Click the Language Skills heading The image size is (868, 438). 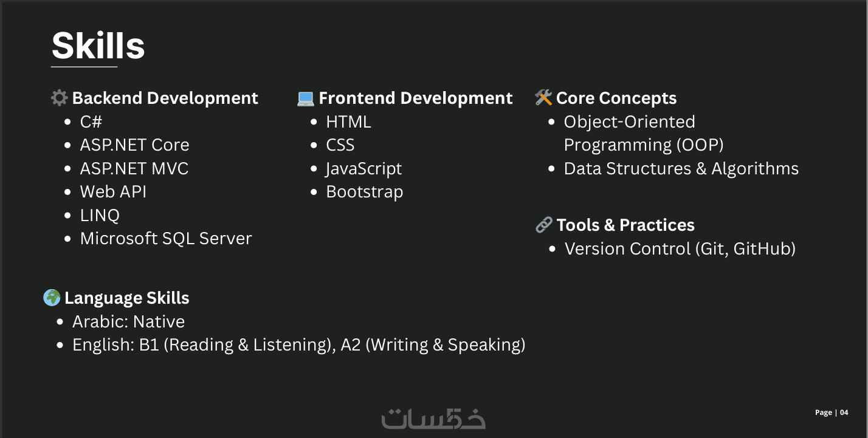point(126,298)
